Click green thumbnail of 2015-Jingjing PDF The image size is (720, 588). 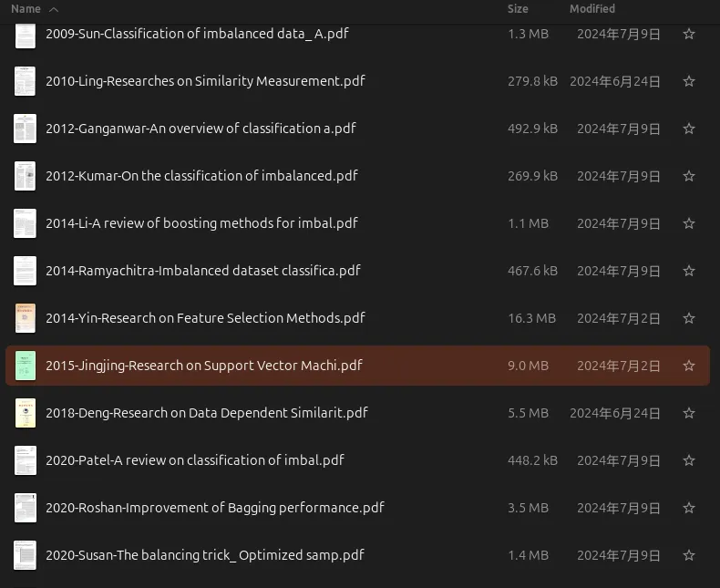(25, 366)
